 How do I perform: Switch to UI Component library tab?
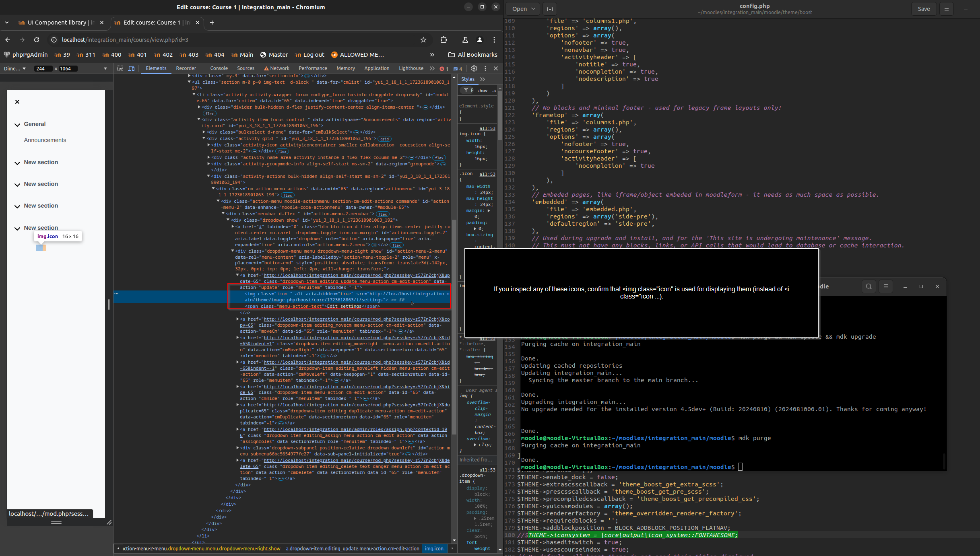click(60, 23)
